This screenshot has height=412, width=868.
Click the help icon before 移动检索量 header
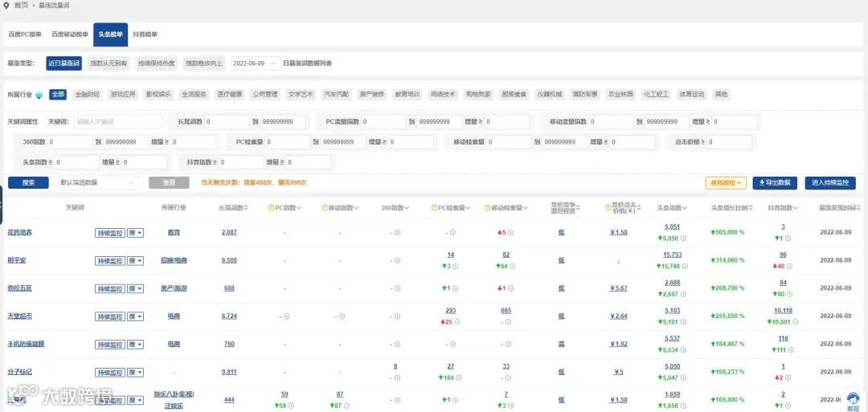pyautogui.click(x=488, y=208)
